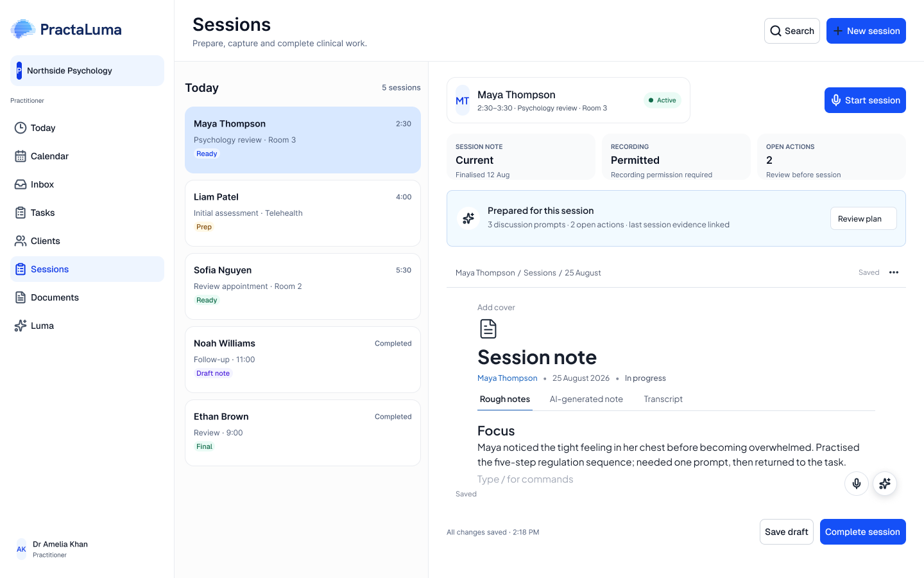The image size is (924, 578).
Task: Click the Draft note tag on Noah Williams
Action: (213, 373)
